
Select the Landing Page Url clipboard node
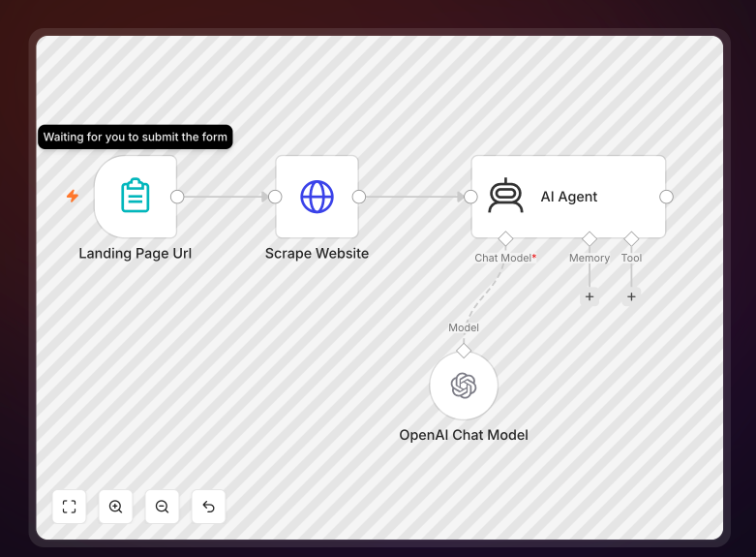click(x=136, y=197)
